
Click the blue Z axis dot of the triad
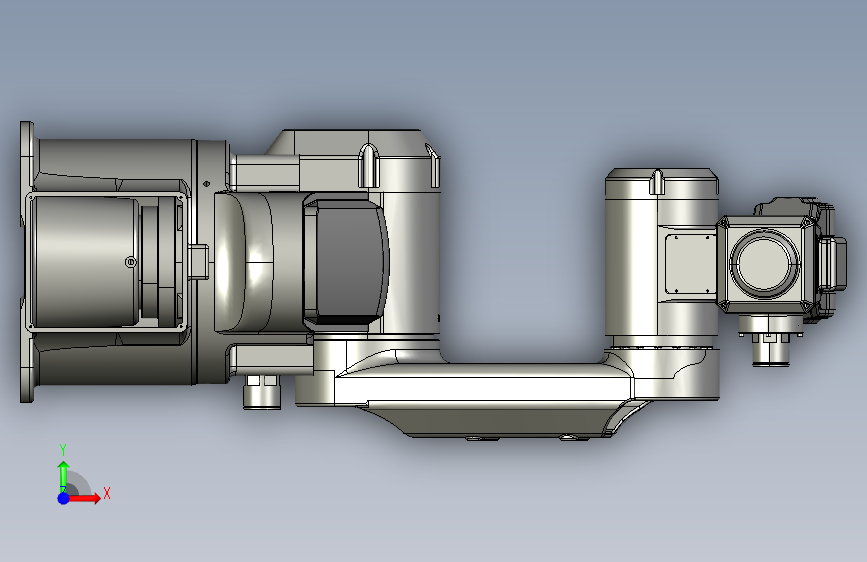tap(63, 498)
